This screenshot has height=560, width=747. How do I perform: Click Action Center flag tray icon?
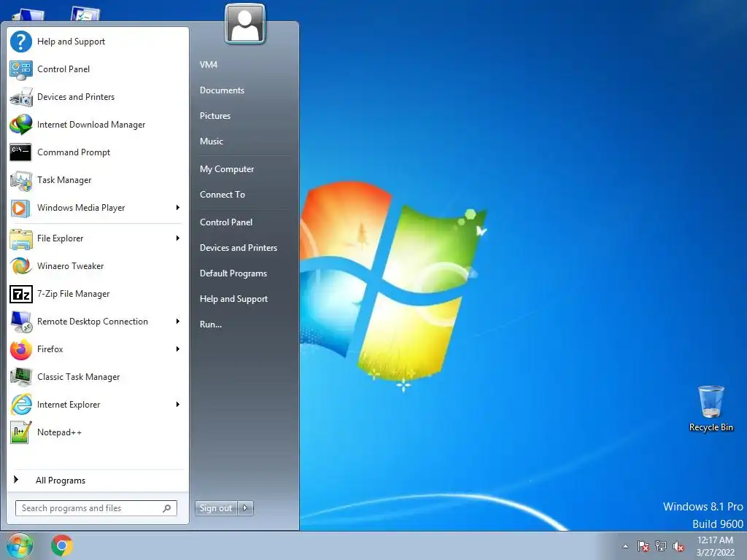click(643, 546)
